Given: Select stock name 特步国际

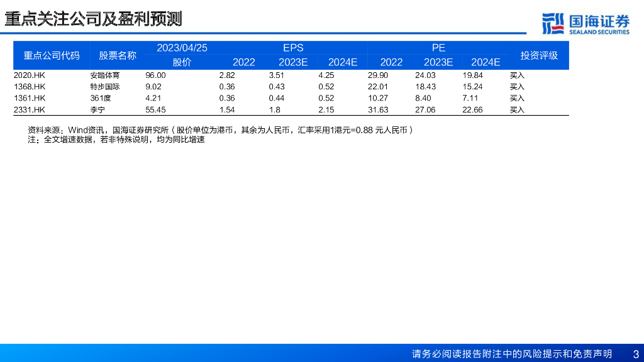Looking at the screenshot, I should [x=105, y=87].
